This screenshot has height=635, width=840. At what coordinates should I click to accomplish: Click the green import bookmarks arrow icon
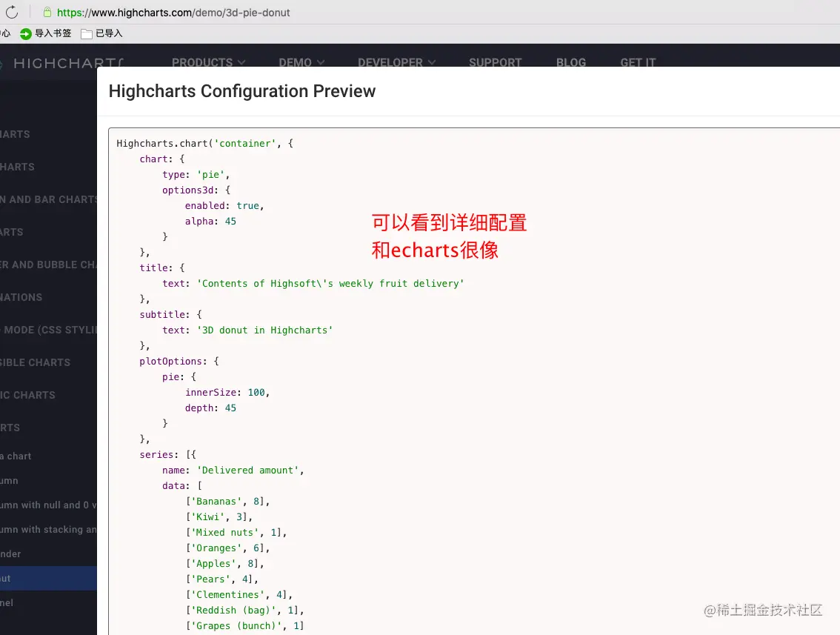pyautogui.click(x=26, y=34)
